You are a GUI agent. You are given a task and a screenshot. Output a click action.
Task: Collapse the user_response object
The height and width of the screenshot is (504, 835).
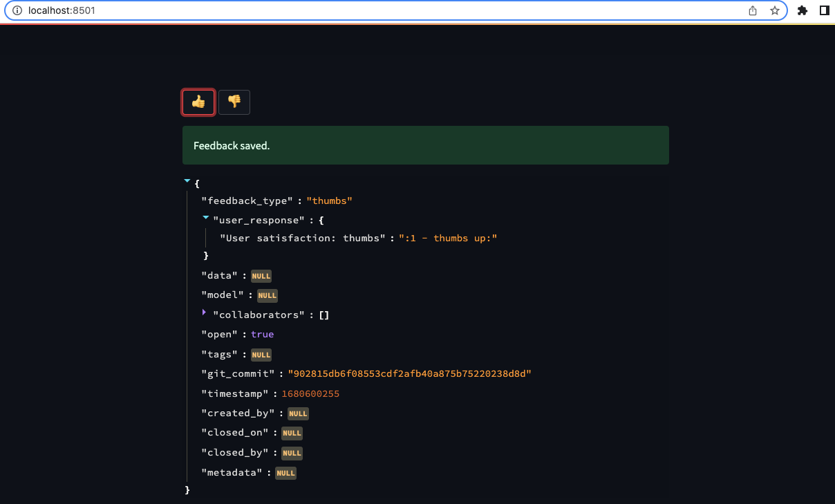[x=205, y=216]
